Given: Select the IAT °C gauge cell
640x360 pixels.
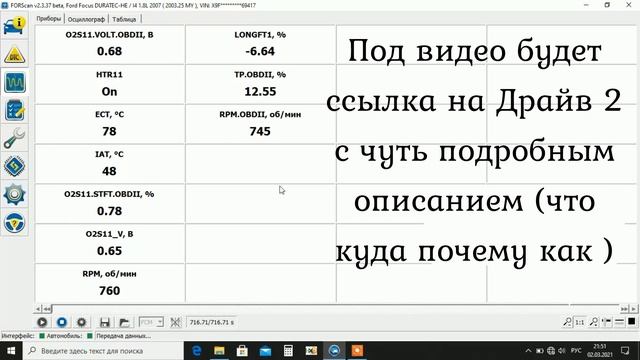Looking at the screenshot, I should [x=109, y=163].
